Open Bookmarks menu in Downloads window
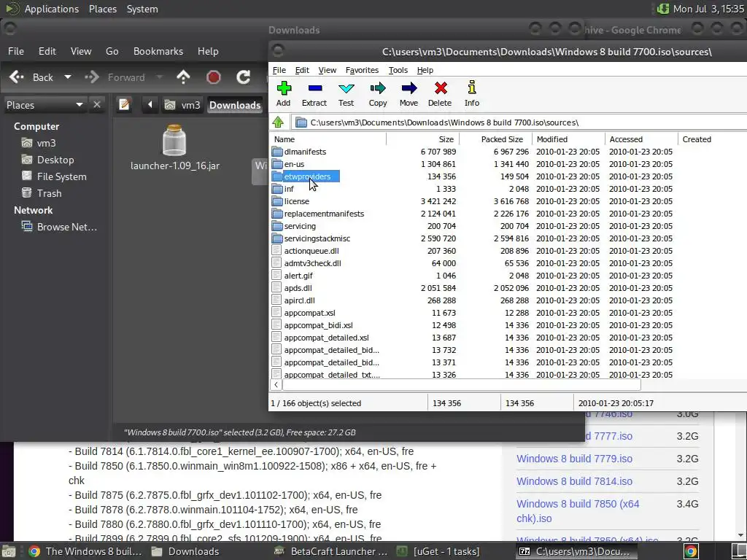This screenshot has height=560, width=747. pyautogui.click(x=158, y=51)
